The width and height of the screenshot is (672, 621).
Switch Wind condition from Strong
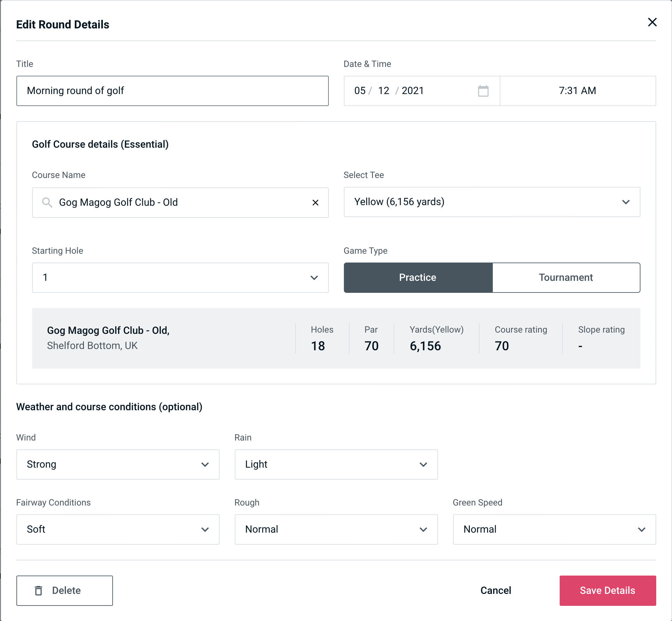[118, 464]
